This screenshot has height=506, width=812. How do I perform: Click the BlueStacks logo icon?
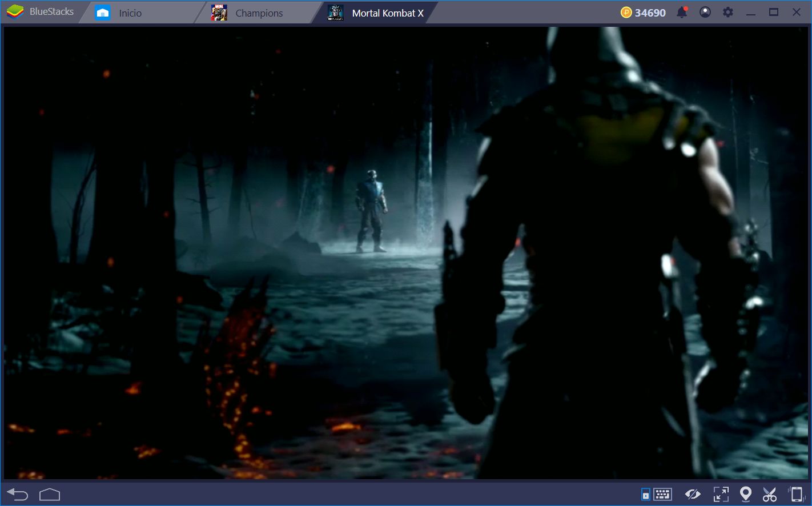(15, 11)
